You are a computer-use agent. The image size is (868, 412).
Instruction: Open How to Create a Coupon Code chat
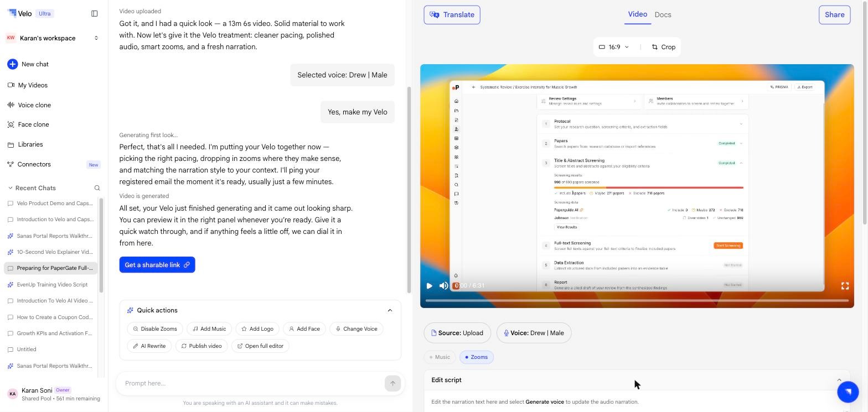(50, 317)
